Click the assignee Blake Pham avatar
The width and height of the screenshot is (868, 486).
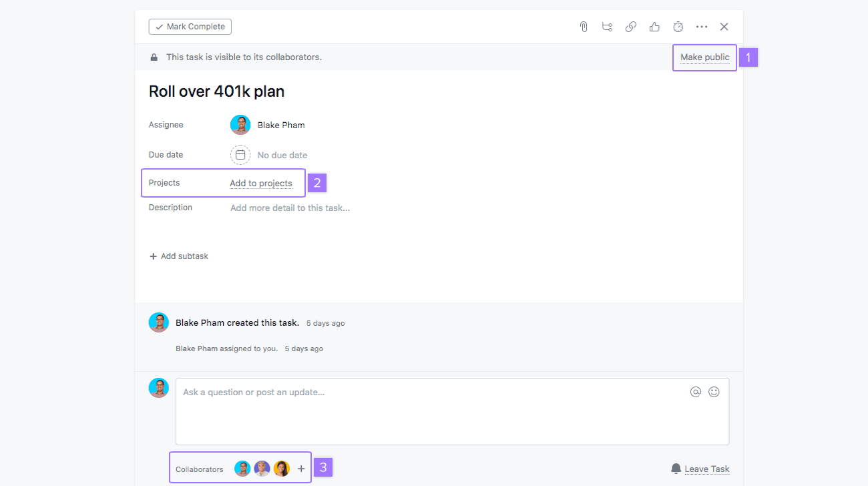click(240, 125)
